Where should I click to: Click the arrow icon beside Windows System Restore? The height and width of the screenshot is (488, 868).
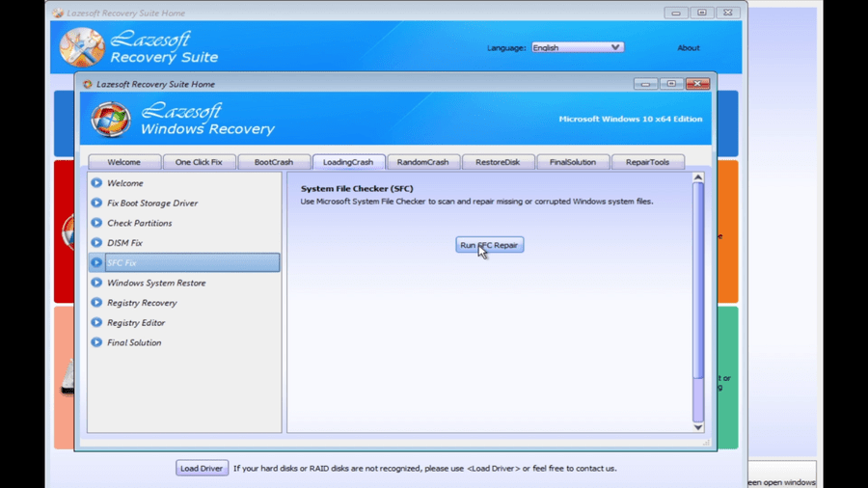pyautogui.click(x=96, y=283)
